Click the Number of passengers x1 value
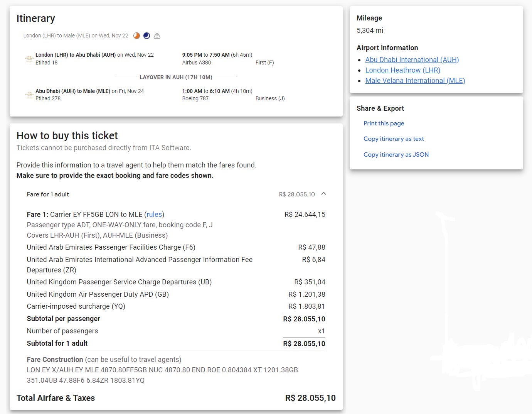 coord(322,331)
